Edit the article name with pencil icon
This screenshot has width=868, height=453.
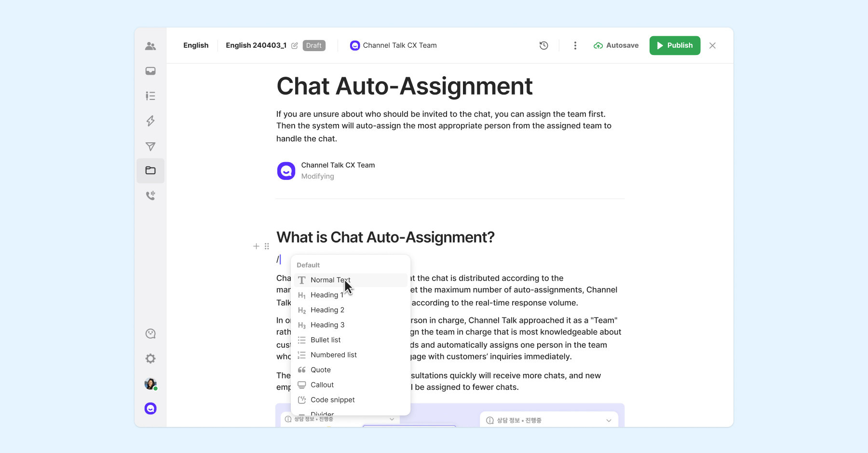point(295,45)
